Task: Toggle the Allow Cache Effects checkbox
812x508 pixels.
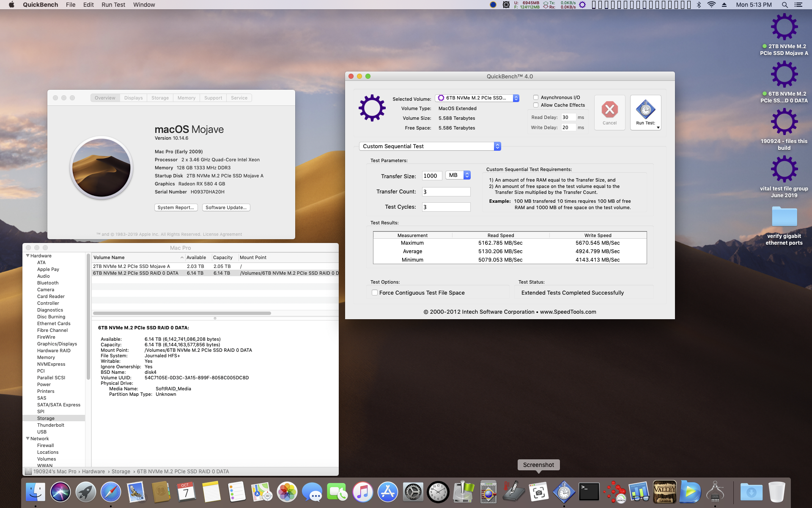Action: point(536,105)
